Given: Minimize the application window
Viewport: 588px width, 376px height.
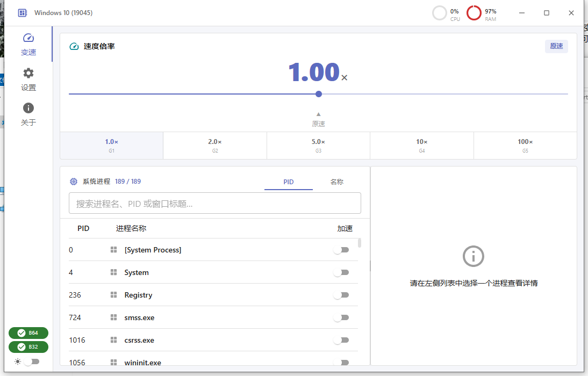Looking at the screenshot, I should pos(522,13).
